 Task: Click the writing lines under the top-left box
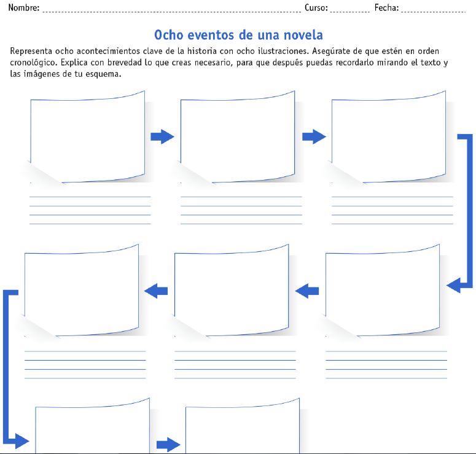click(x=90, y=210)
